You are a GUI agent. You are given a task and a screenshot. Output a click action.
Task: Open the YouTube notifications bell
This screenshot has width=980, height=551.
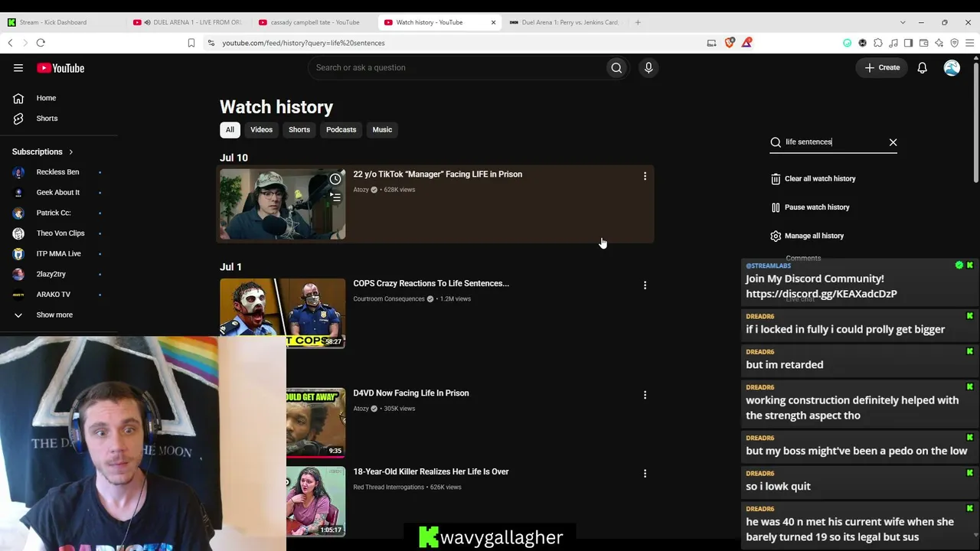pyautogui.click(x=923, y=68)
